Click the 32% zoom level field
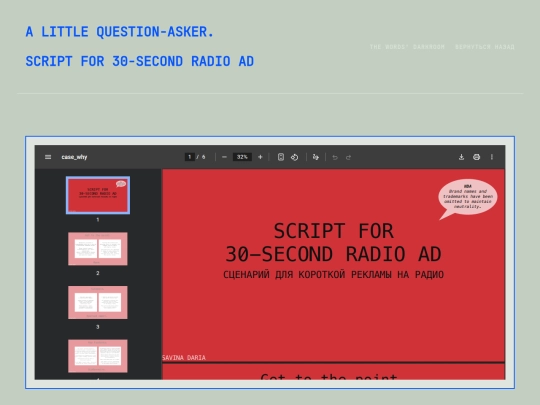 click(x=242, y=157)
